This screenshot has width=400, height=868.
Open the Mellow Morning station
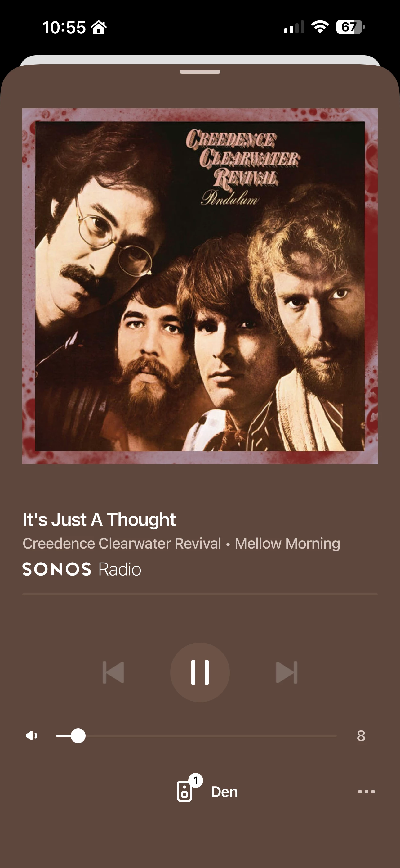click(x=287, y=543)
